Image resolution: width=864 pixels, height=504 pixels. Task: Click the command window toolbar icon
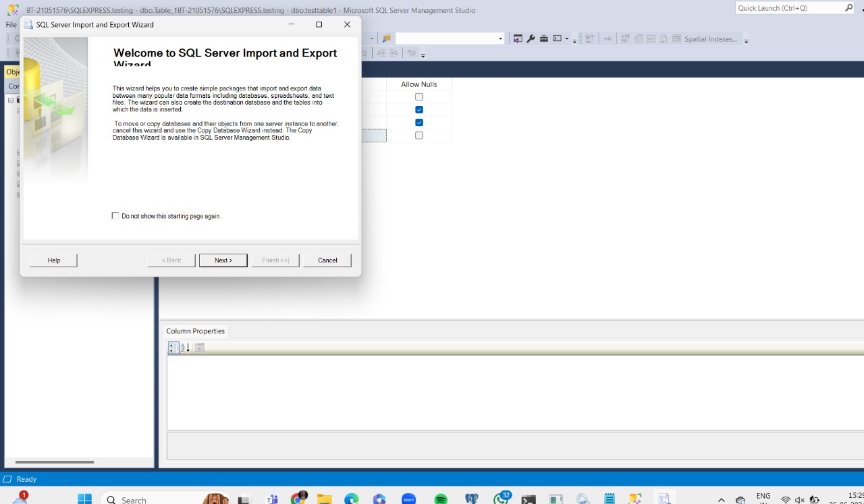coord(557,38)
